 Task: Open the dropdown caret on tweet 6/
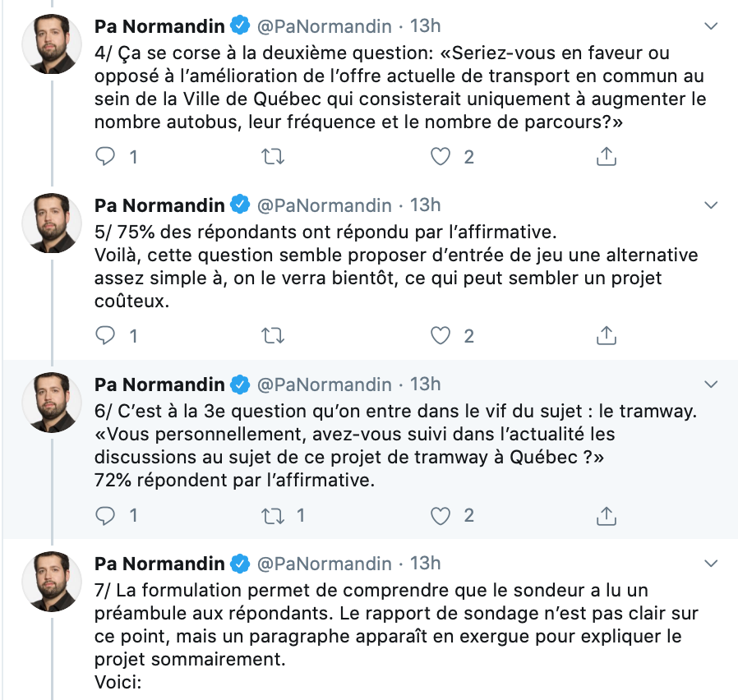point(711,385)
